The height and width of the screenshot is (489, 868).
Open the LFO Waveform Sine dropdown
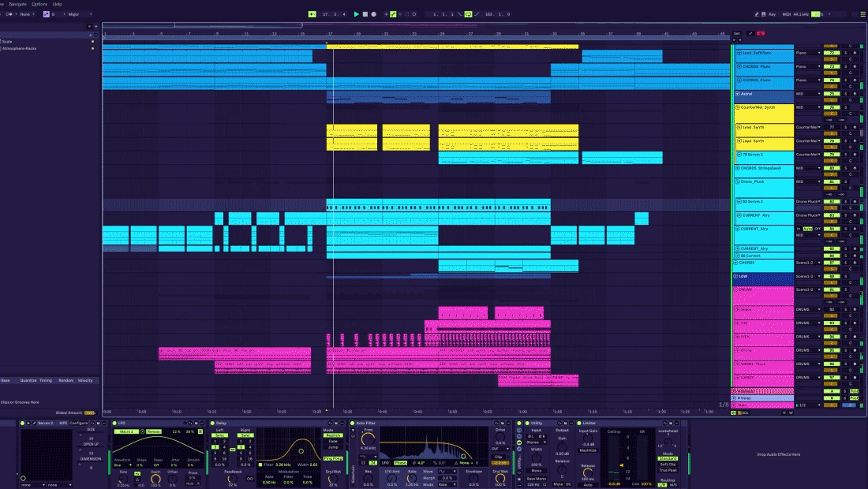click(x=123, y=465)
